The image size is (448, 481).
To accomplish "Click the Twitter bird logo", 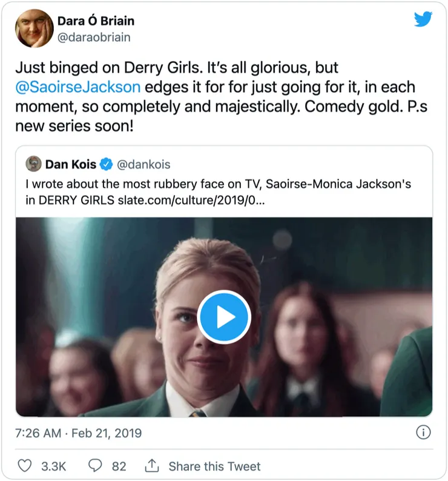I will tap(423, 19).
